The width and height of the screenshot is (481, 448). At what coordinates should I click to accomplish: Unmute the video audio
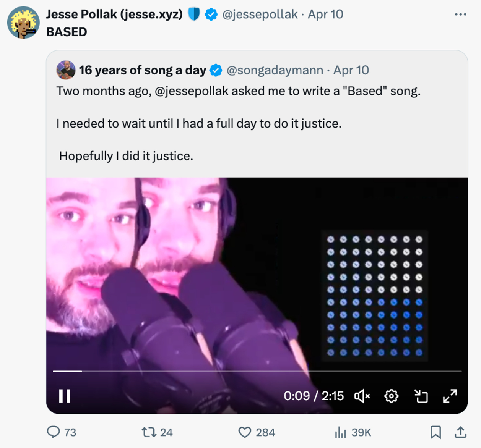tap(362, 396)
